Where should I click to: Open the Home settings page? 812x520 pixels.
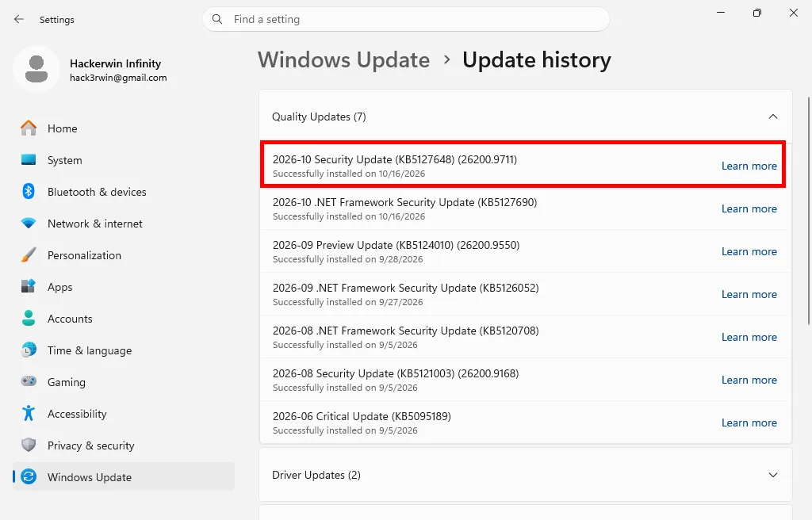click(123, 128)
